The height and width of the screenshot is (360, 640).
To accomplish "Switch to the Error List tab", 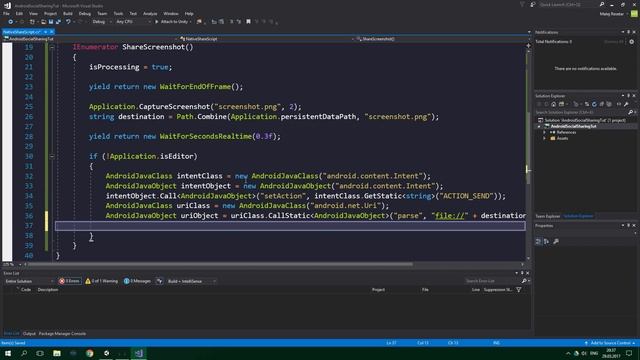I will tap(11, 333).
